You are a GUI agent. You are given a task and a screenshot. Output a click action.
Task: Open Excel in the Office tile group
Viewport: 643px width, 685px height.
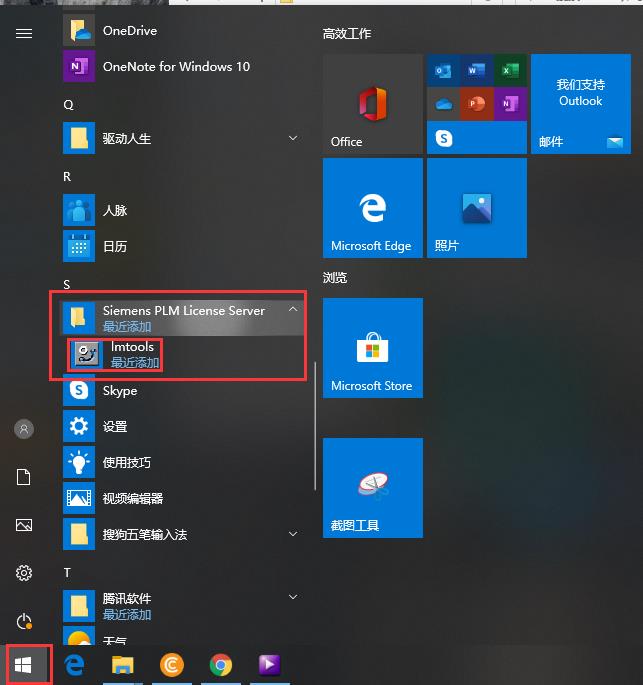pos(510,70)
